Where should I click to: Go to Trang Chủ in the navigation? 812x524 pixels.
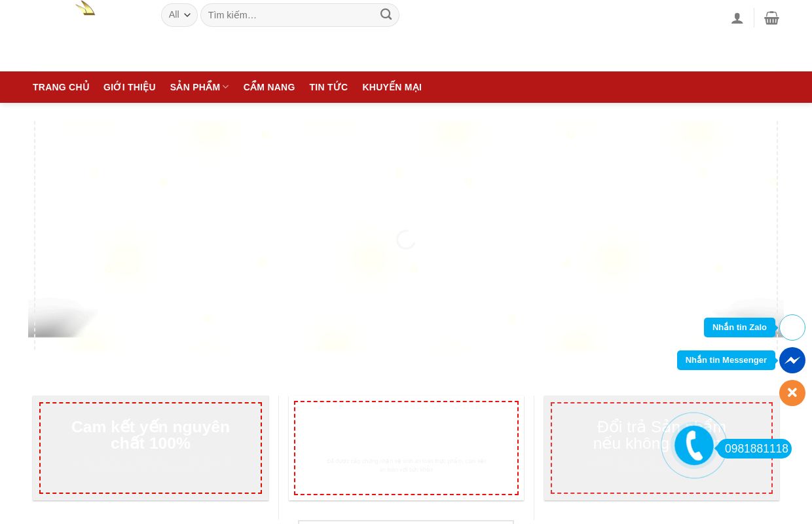tap(61, 87)
